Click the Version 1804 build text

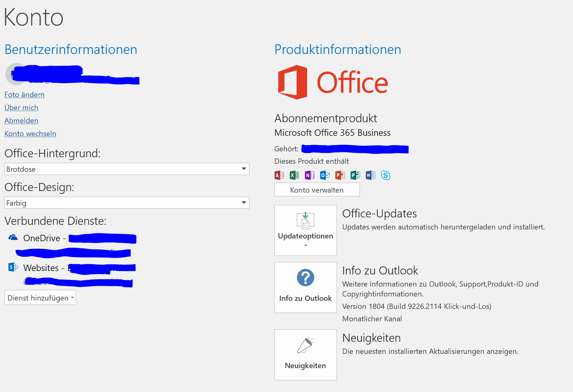pyautogui.click(x=417, y=306)
